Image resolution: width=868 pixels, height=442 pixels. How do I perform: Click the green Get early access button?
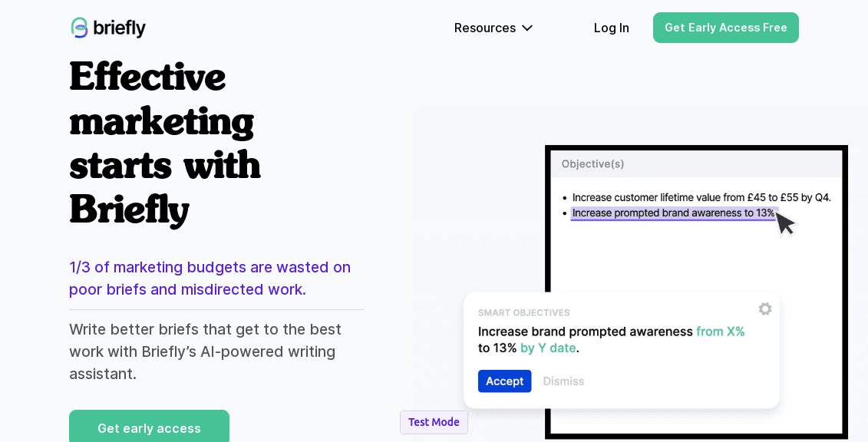[149, 427]
